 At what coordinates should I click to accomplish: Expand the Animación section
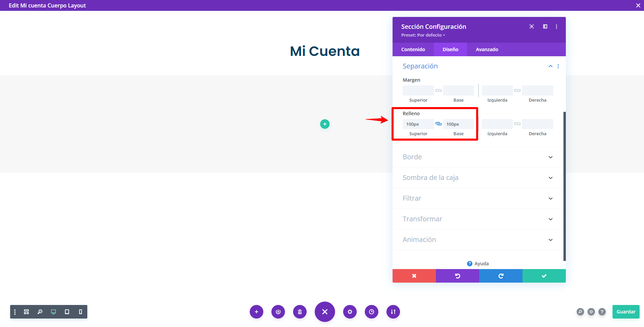click(478, 240)
